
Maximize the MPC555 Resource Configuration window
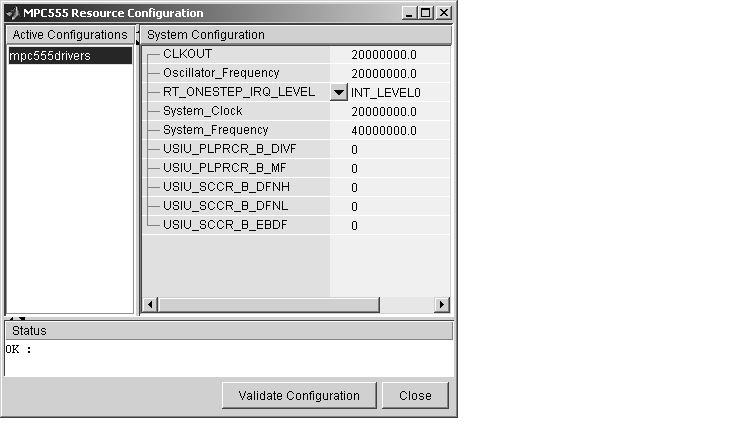(x=425, y=13)
